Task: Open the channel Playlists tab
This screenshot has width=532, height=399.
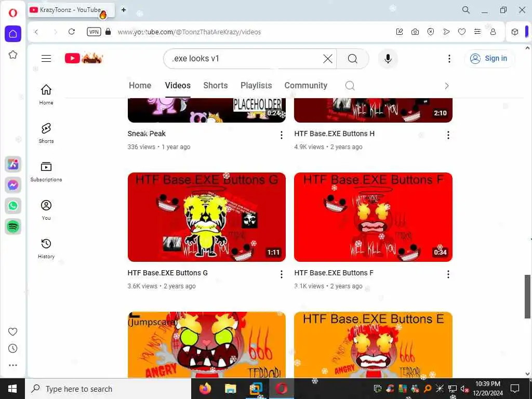Action: click(x=256, y=86)
